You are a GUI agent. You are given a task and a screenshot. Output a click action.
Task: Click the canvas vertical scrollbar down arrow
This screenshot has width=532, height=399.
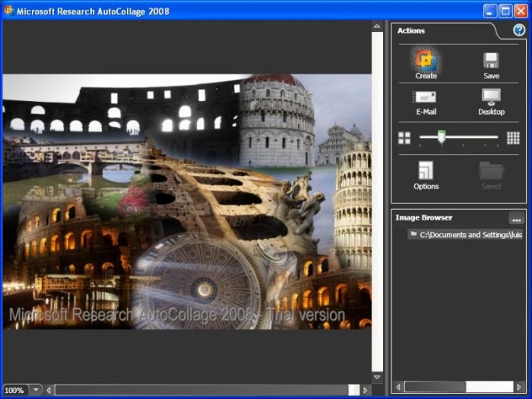pyautogui.click(x=377, y=378)
